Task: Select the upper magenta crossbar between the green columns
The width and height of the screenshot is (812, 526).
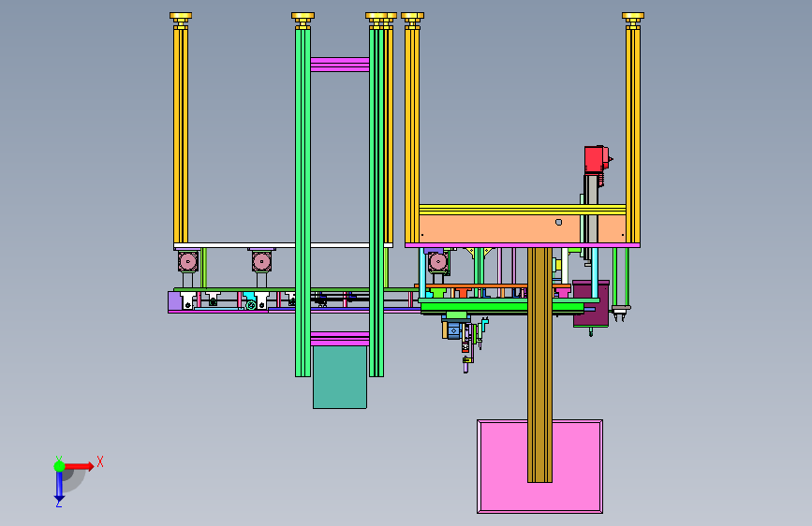Action: pyautogui.click(x=340, y=65)
